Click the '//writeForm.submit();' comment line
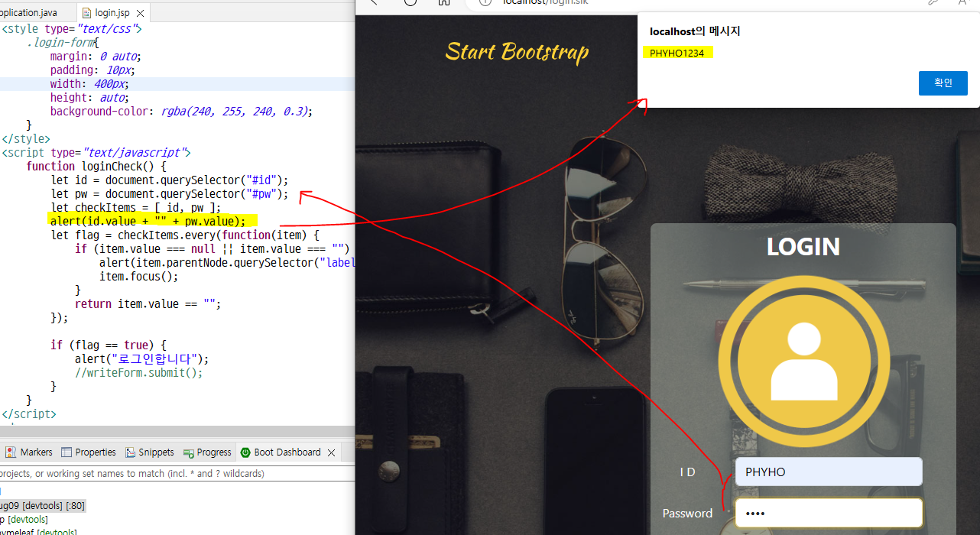The width and height of the screenshot is (980, 535). tap(138, 373)
